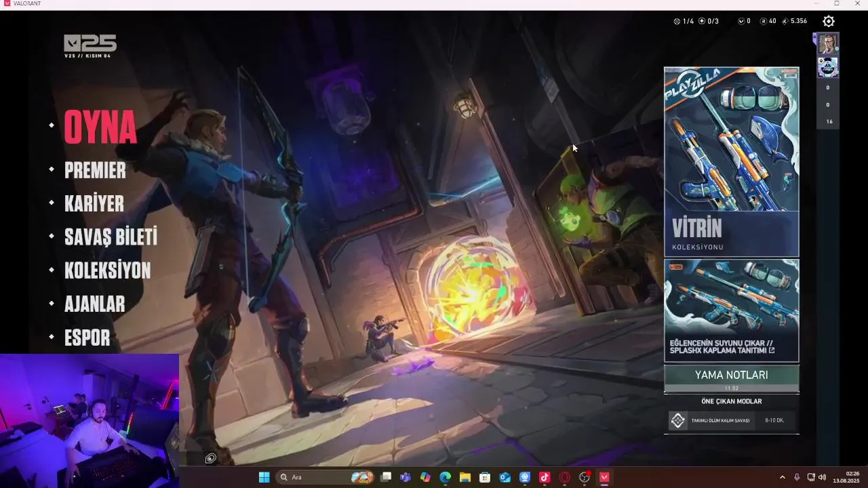Click the V25 season logo
The image size is (868, 488).
coord(90,45)
